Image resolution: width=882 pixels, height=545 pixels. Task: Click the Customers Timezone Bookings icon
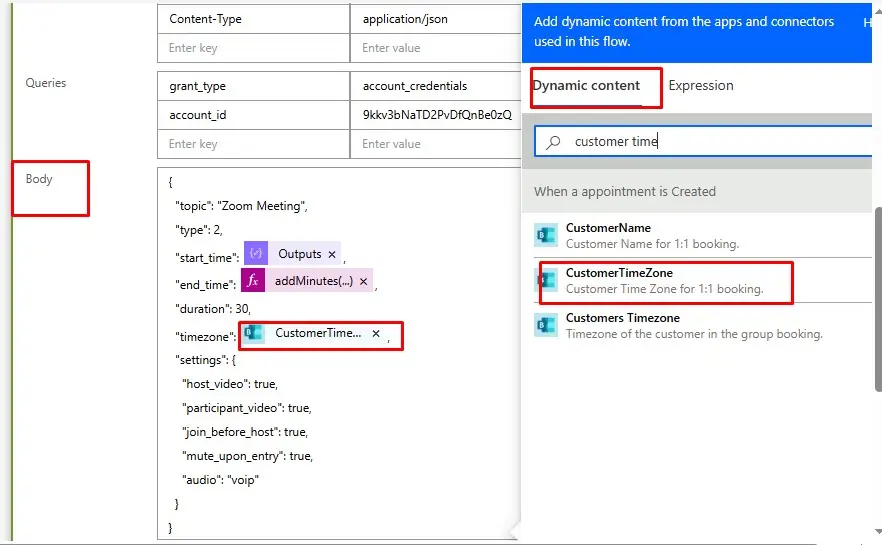(545, 325)
